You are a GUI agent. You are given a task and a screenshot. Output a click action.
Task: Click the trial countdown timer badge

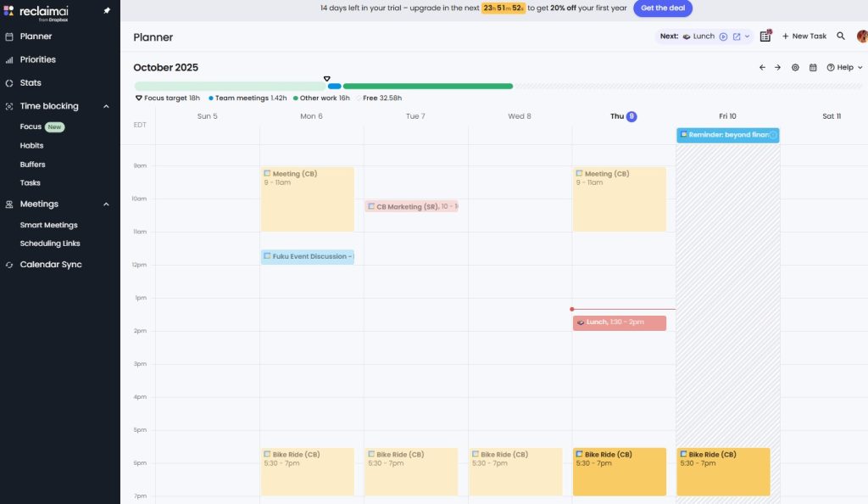(504, 8)
